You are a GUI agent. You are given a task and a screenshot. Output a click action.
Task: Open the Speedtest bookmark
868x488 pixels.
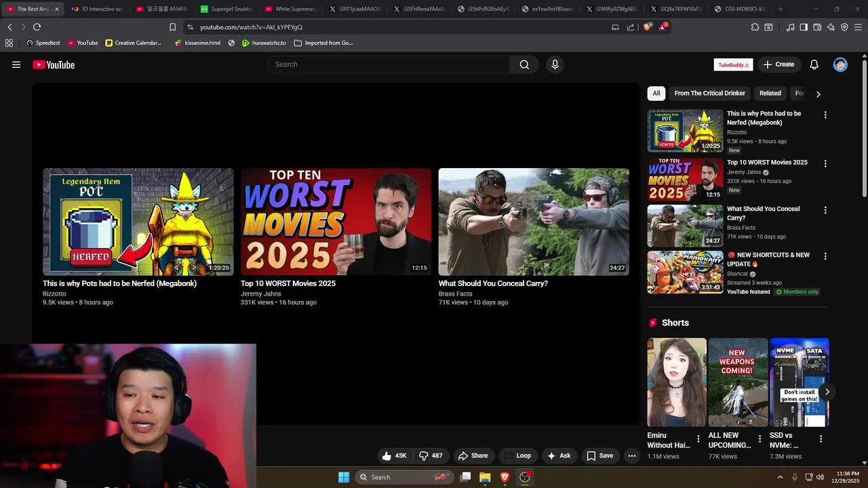pyautogui.click(x=43, y=43)
